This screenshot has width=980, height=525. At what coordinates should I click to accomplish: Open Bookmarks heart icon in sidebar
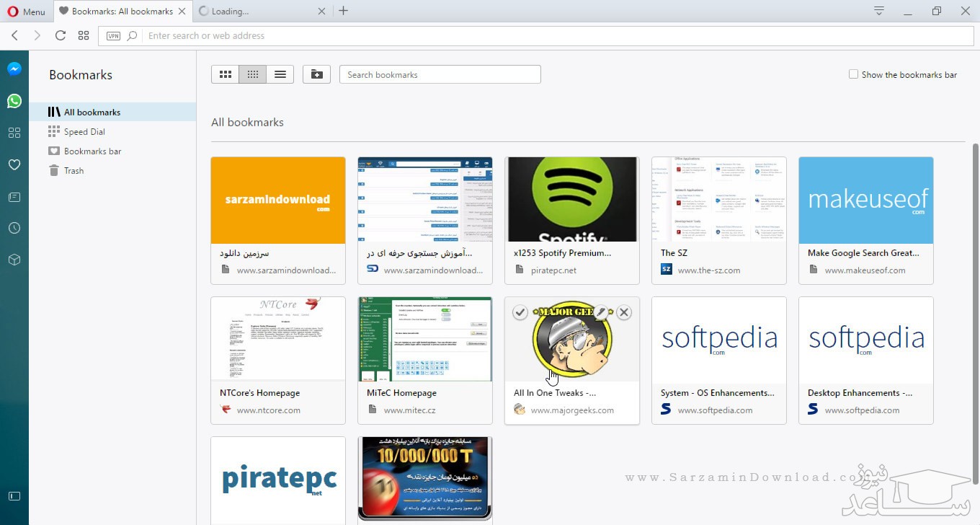pyautogui.click(x=14, y=165)
